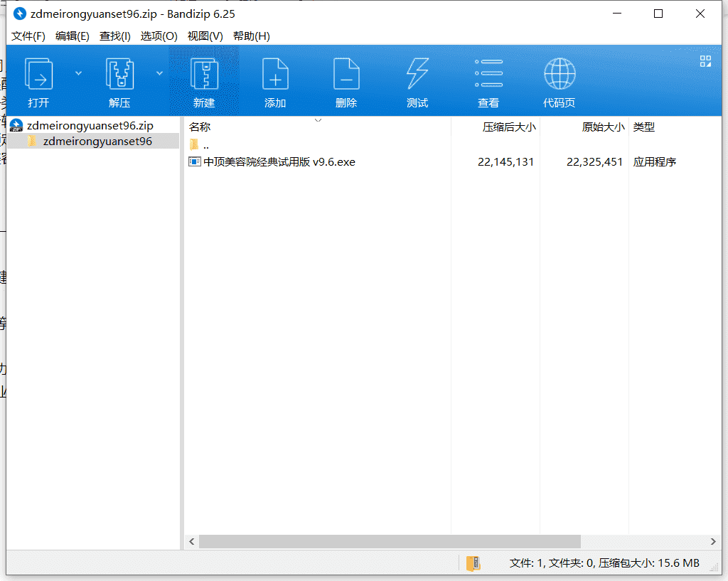Viewport: 728px width, 581px height.
Task: Expand the Extract button dropdown arrow
Action: pos(159,73)
